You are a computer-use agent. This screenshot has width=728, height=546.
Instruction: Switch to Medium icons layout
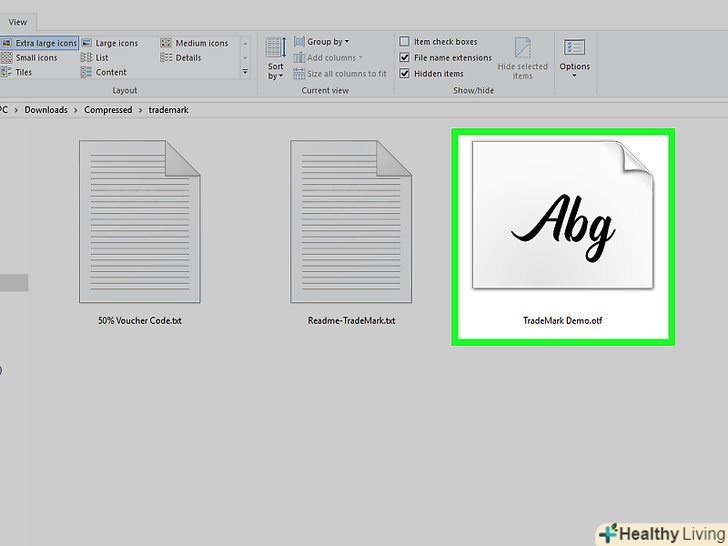coord(195,43)
